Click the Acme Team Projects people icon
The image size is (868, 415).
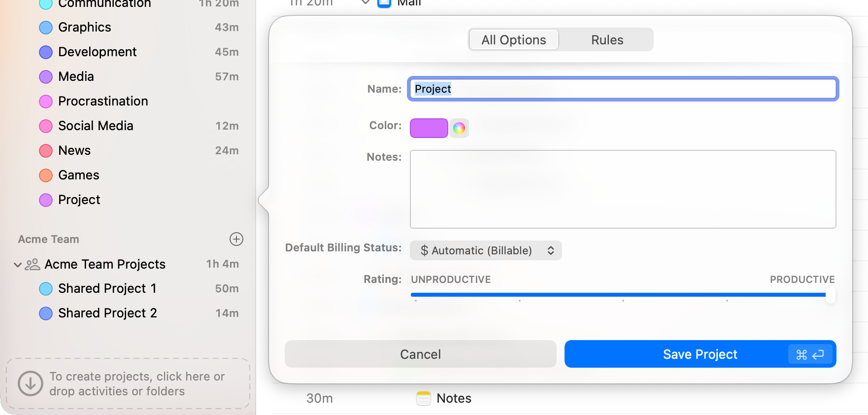pos(33,265)
